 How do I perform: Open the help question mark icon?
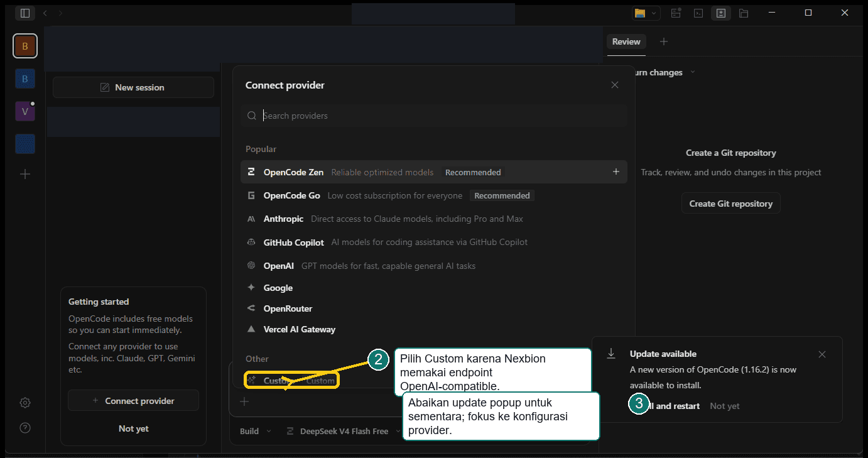(25, 428)
